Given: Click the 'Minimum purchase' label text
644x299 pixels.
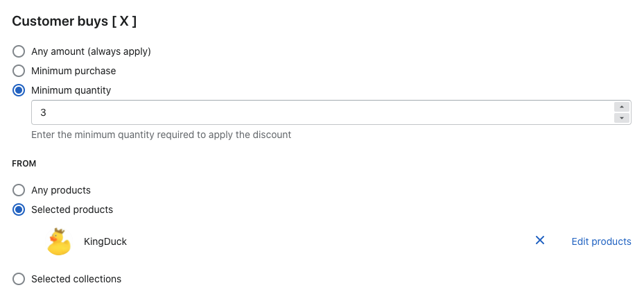Looking at the screenshot, I should point(73,71).
